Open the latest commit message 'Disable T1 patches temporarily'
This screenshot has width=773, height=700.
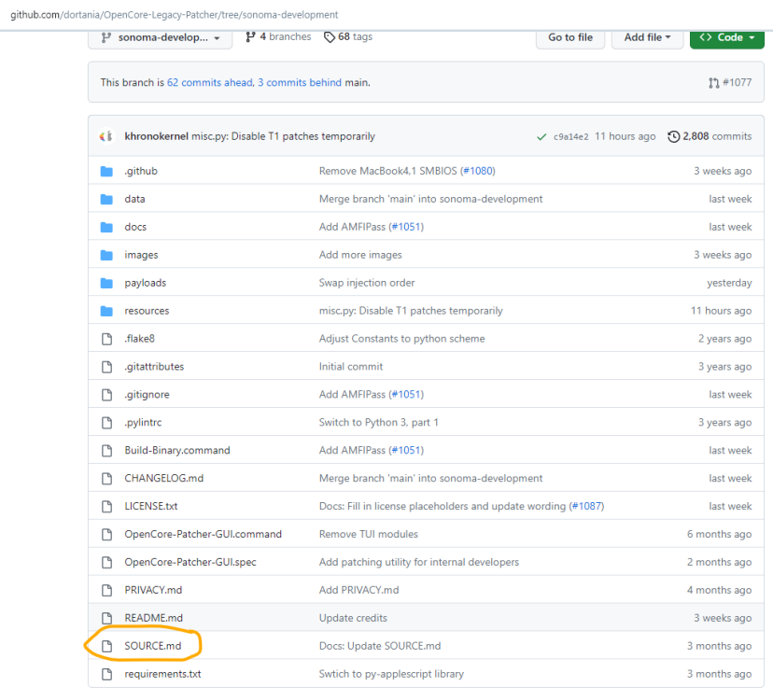click(x=283, y=136)
